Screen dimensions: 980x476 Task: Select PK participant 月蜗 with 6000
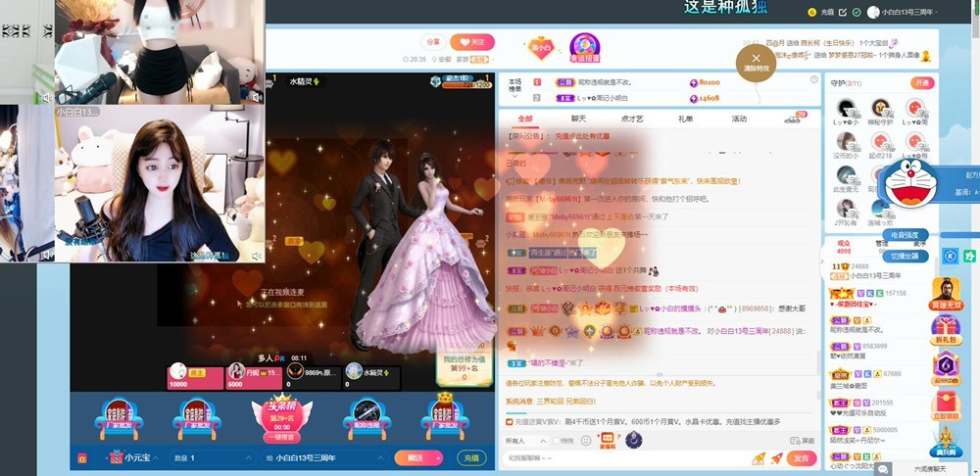pyautogui.click(x=254, y=377)
